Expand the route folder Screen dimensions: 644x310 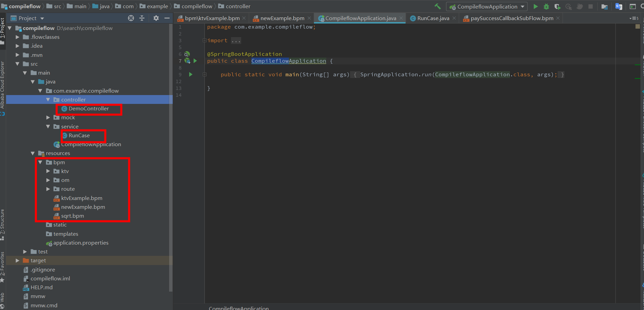pos(48,189)
